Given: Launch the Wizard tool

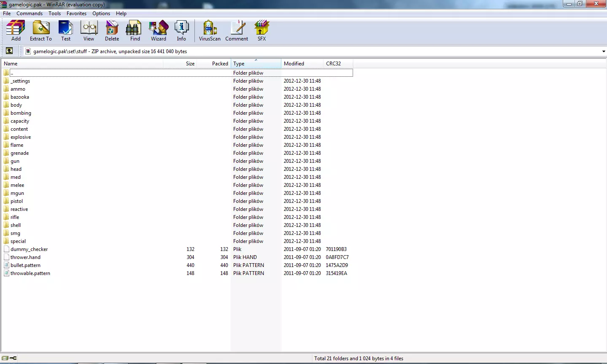Looking at the screenshot, I should coord(159,31).
